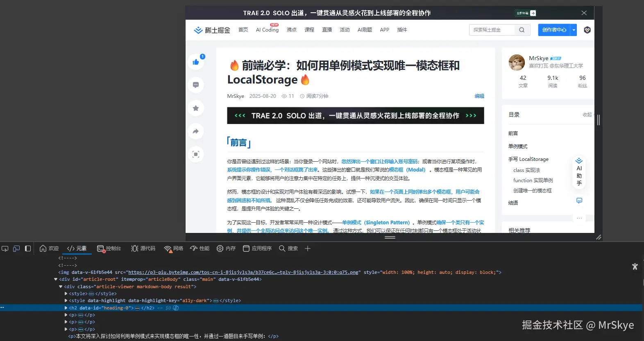Expand the style data-highlight a11y-dark node
This screenshot has width=644, height=341.
pyautogui.click(x=66, y=300)
